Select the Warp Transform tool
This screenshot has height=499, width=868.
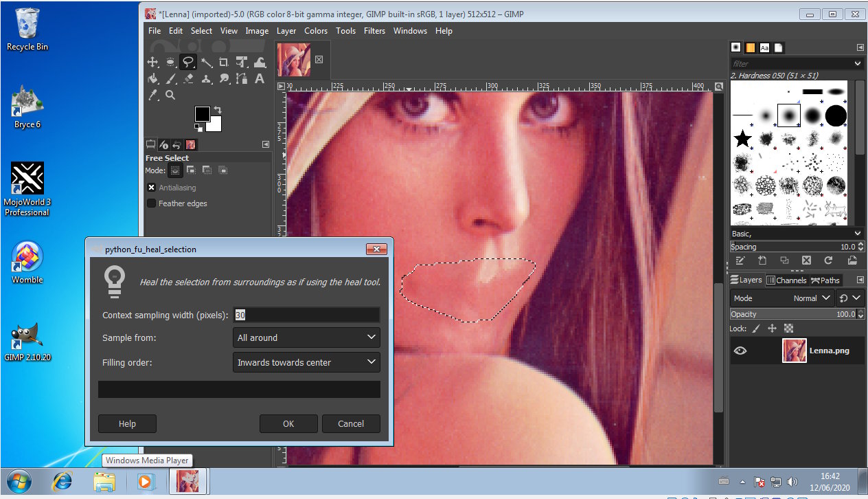click(x=260, y=62)
